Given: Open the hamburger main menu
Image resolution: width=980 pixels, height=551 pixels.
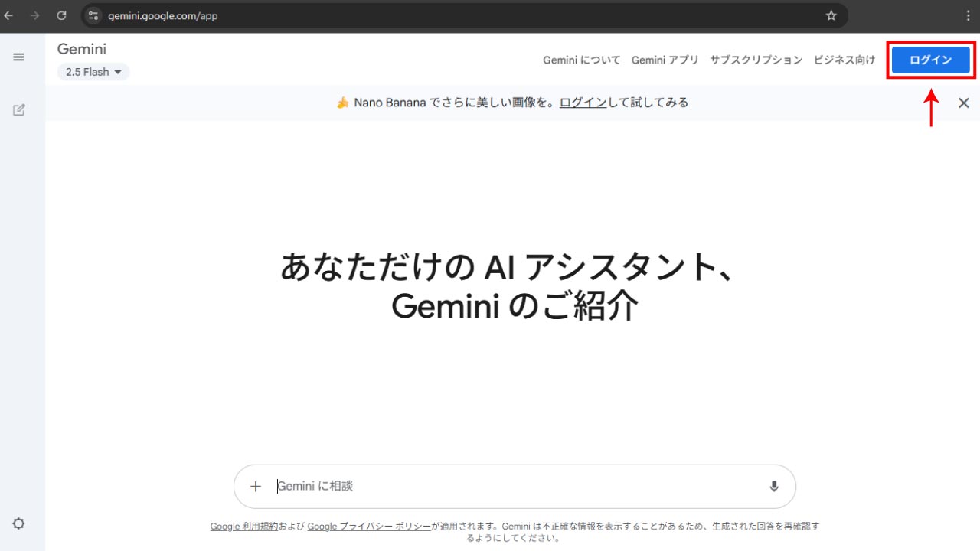Looking at the screenshot, I should [x=18, y=57].
